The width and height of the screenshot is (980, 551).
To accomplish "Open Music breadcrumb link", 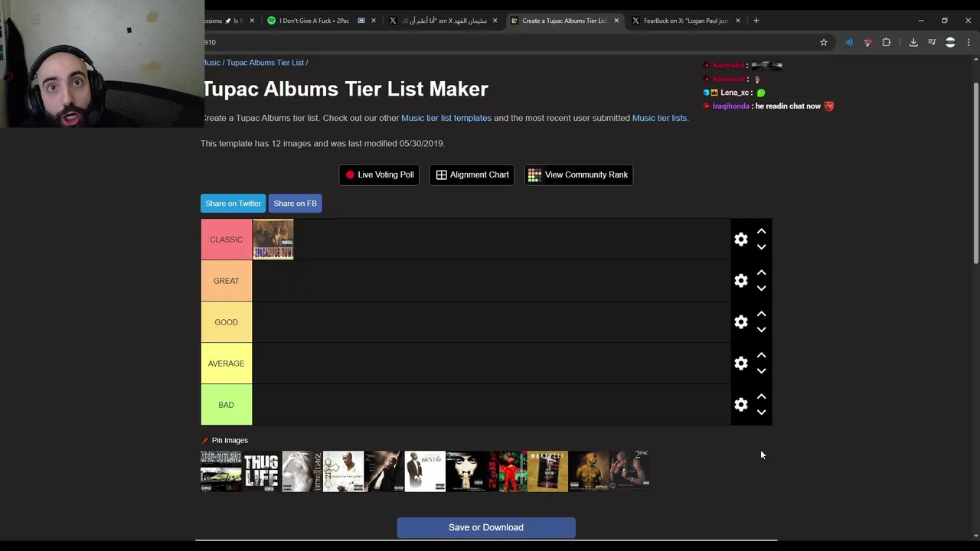I will tap(211, 63).
